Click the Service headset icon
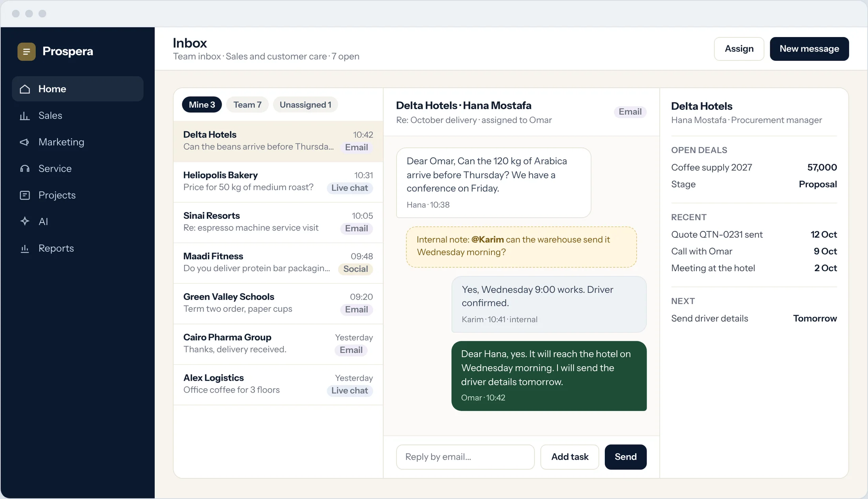The width and height of the screenshot is (868, 499). pos(25,169)
